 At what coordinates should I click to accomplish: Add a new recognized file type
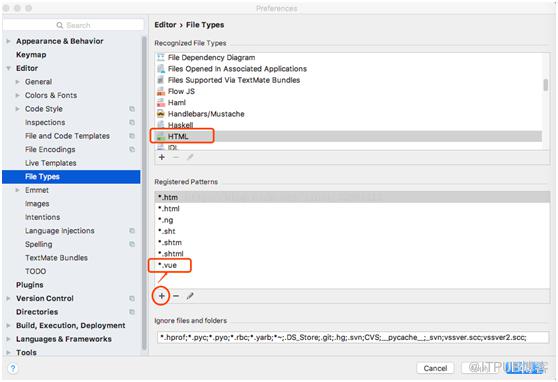162,157
